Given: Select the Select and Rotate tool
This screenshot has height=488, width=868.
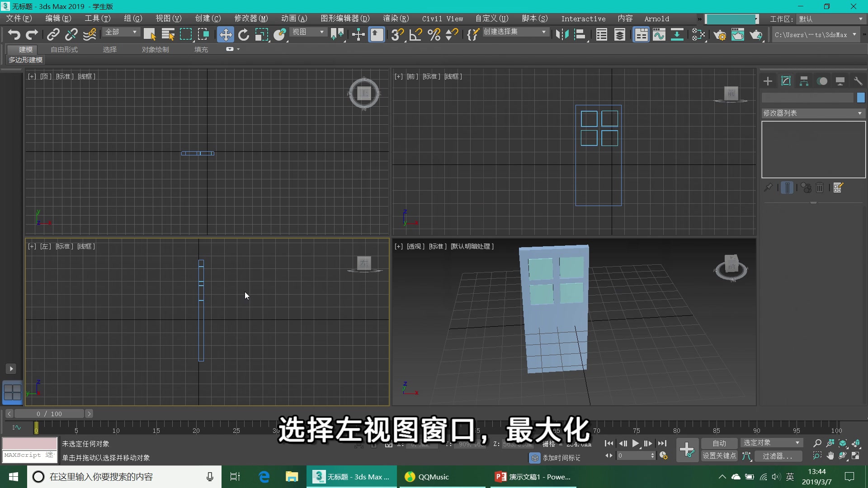Looking at the screenshot, I should (x=244, y=34).
